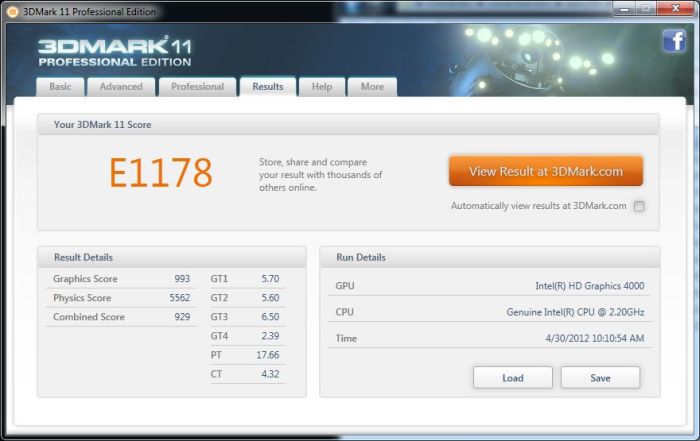Click the Load button

[x=512, y=378]
